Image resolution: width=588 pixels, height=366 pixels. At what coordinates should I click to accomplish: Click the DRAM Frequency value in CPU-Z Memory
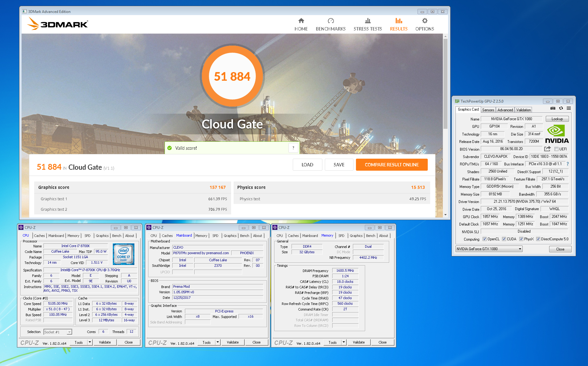pyautogui.click(x=345, y=270)
